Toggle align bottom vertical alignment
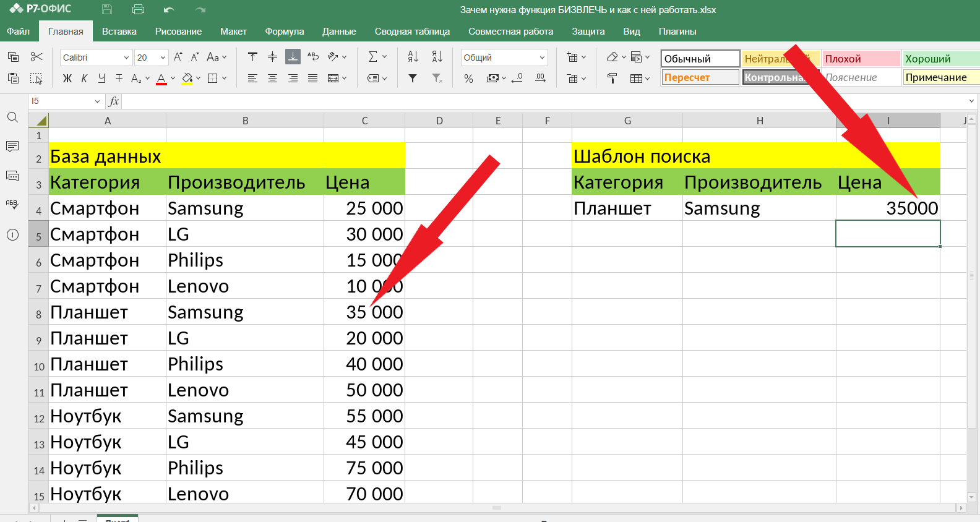980x522 pixels. (x=293, y=57)
